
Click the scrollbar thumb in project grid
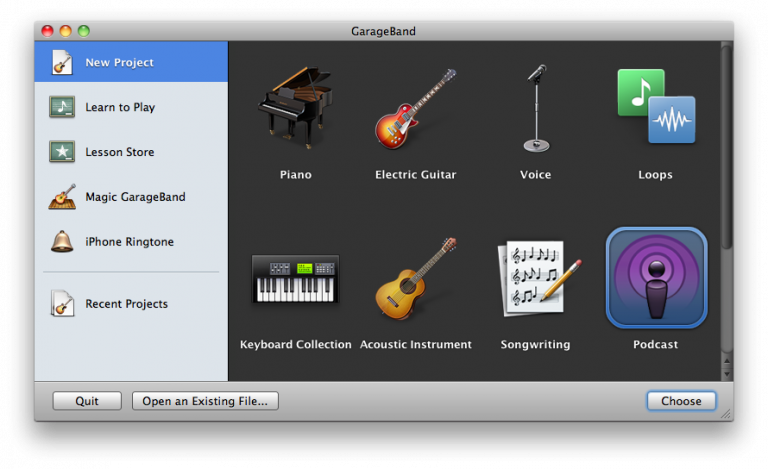(727, 145)
